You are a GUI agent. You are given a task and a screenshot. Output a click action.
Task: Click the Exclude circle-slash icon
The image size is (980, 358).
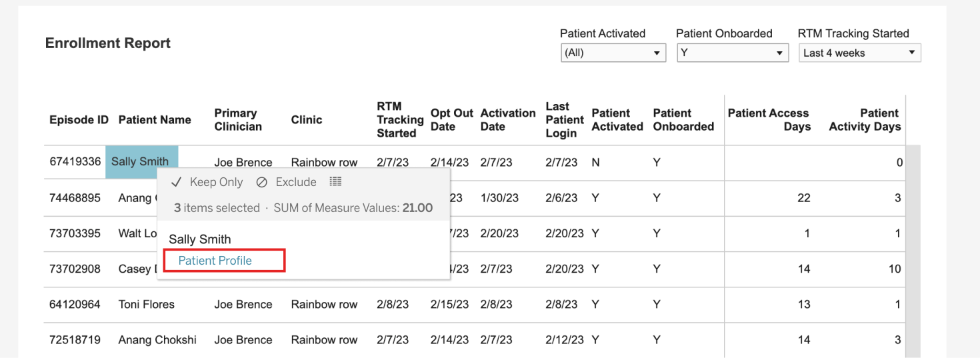tap(262, 182)
